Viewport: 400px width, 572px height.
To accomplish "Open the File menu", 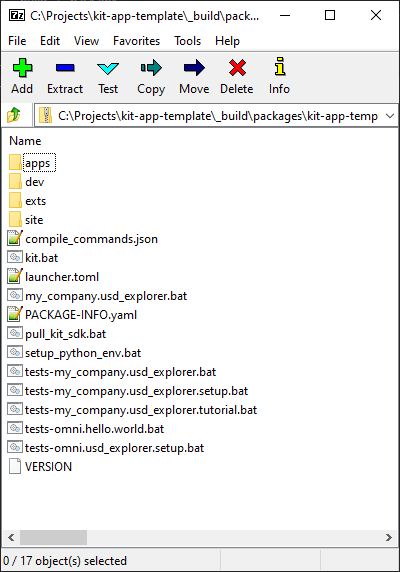I will pos(17,41).
